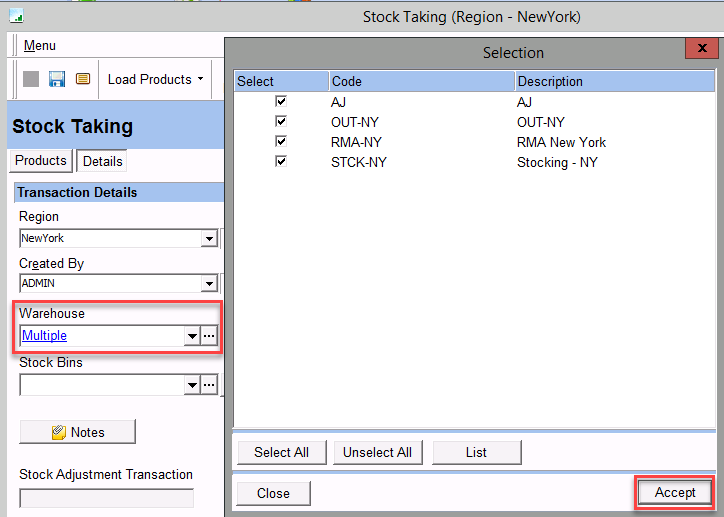Image resolution: width=724 pixels, height=517 pixels.
Task: Switch to the Products tab
Action: pos(41,161)
